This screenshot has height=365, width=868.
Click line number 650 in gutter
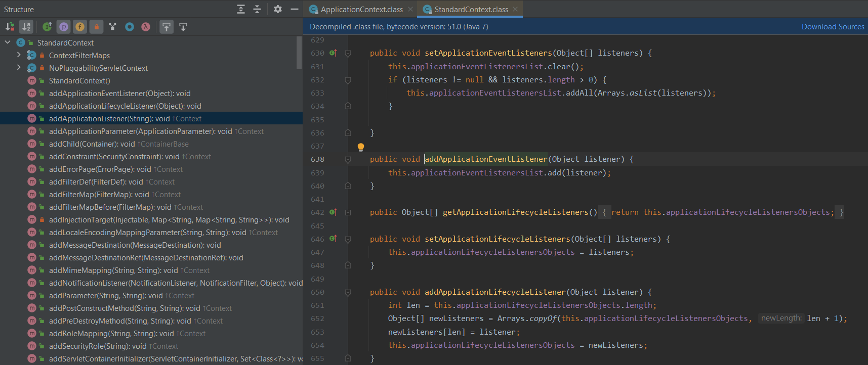317,292
